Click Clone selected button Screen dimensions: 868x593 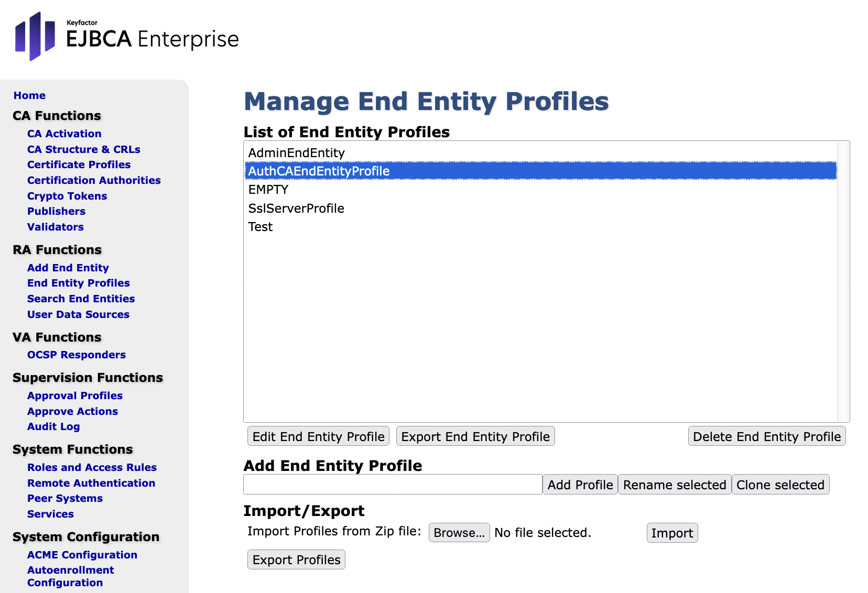pyautogui.click(x=780, y=485)
